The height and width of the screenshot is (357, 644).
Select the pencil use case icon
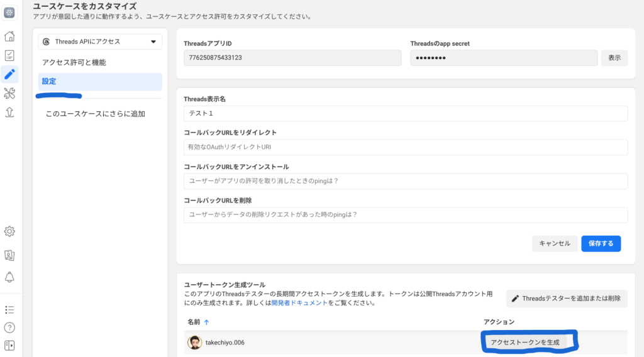tap(9, 74)
